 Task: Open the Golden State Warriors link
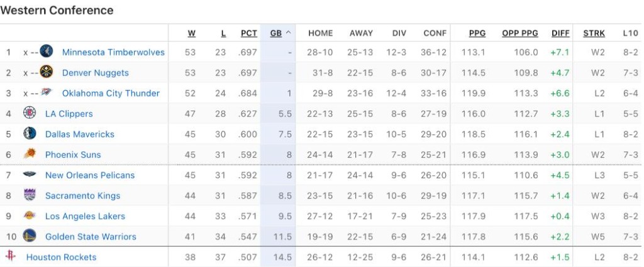pyautogui.click(x=91, y=237)
